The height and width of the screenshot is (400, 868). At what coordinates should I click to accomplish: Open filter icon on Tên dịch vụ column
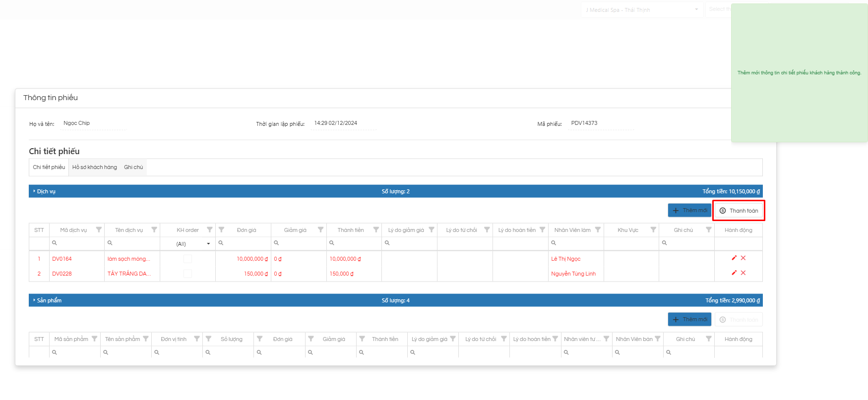(154, 229)
